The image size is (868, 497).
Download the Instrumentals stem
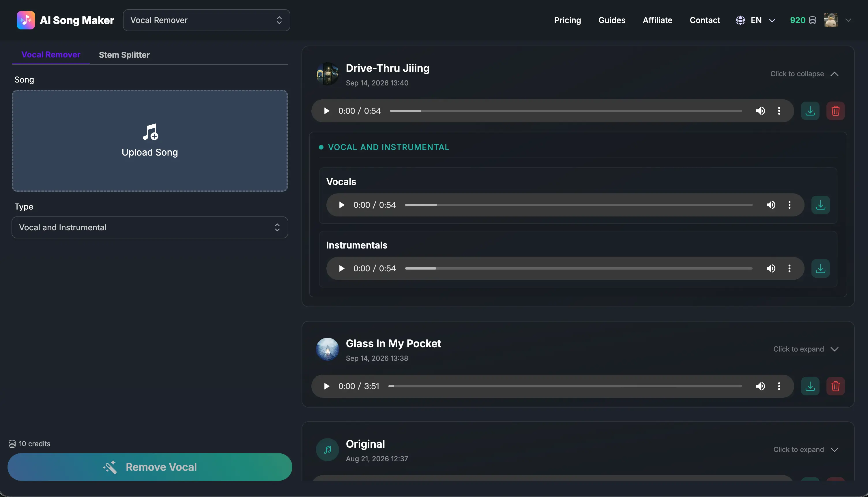pos(821,269)
